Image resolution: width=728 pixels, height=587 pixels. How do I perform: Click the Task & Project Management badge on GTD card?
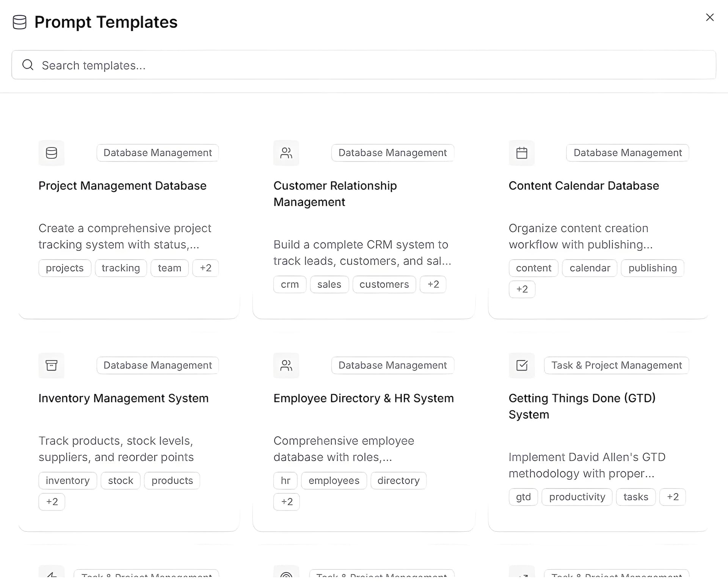coord(617,365)
